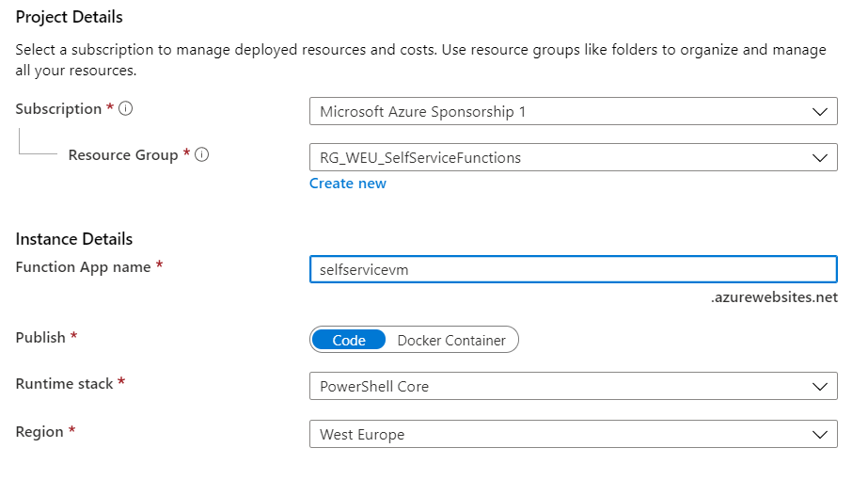Open the RG_WEU_SelfServiceFunctions selector
This screenshot has height=480, width=868.
(x=573, y=158)
